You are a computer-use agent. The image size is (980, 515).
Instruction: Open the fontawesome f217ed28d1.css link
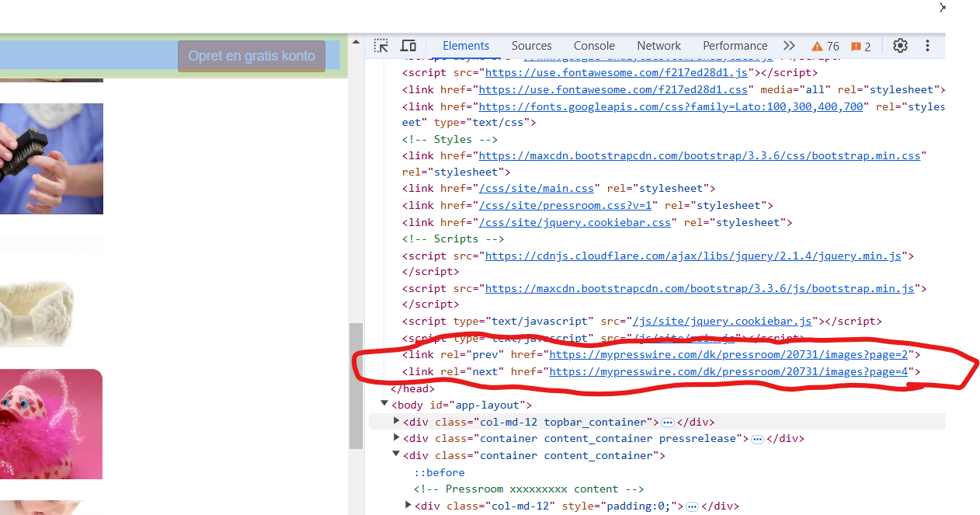(x=613, y=90)
